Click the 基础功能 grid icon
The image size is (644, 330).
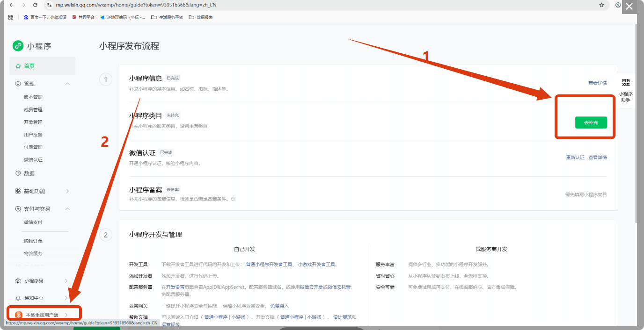[18, 191]
